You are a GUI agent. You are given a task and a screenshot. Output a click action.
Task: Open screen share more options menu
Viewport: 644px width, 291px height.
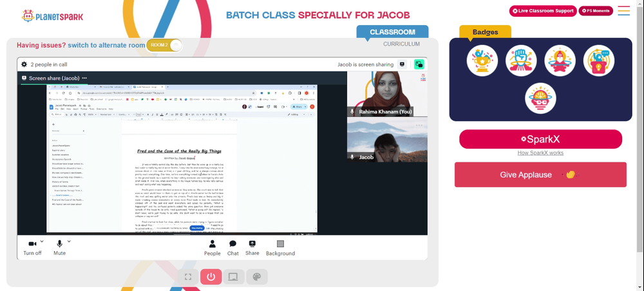click(84, 78)
